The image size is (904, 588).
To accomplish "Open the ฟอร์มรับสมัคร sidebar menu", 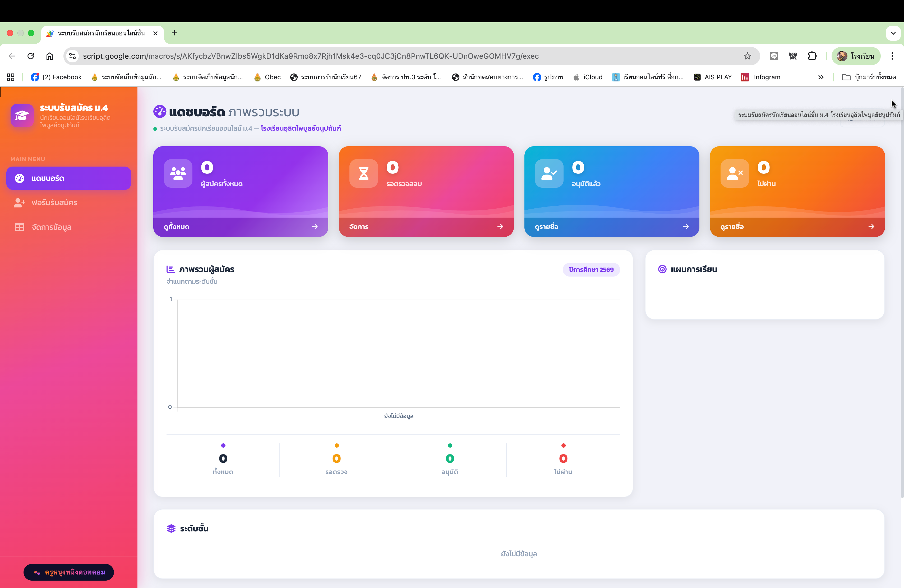I will tap(54, 203).
